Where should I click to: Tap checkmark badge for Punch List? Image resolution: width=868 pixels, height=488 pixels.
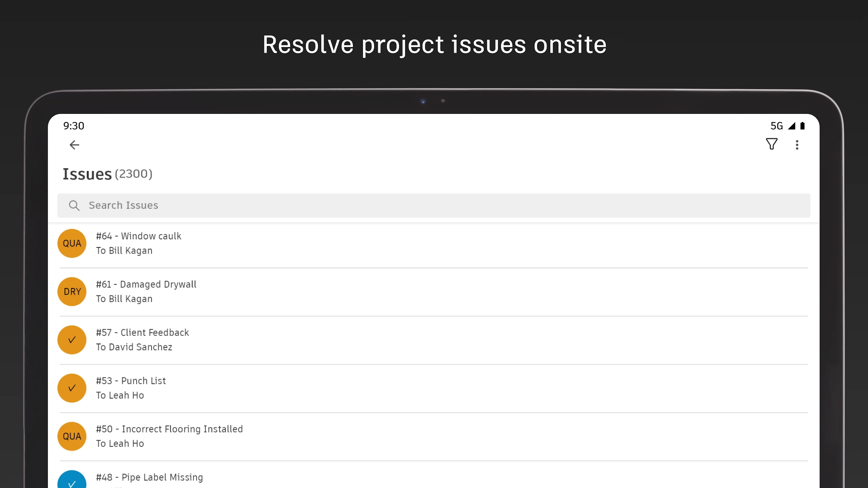72,388
